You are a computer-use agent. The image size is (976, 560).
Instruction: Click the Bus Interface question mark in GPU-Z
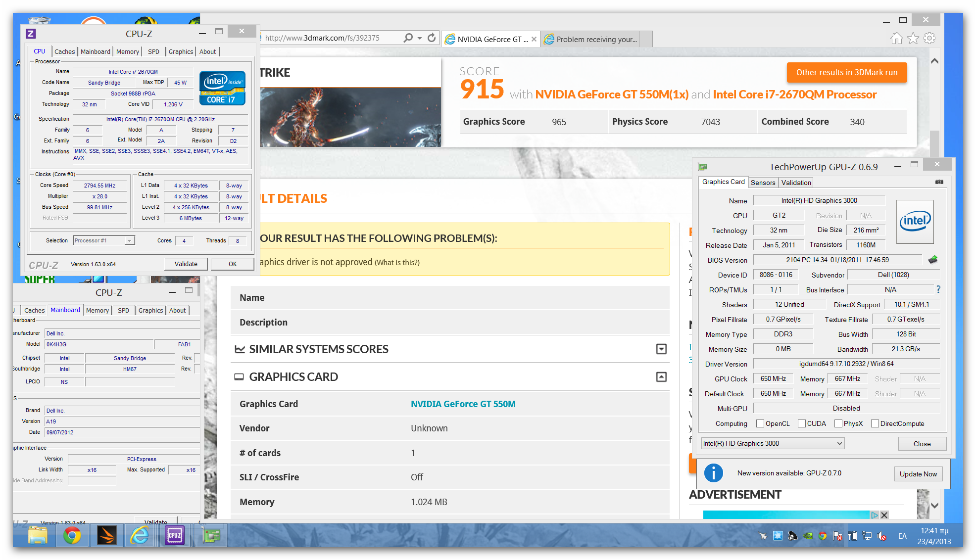click(x=938, y=289)
